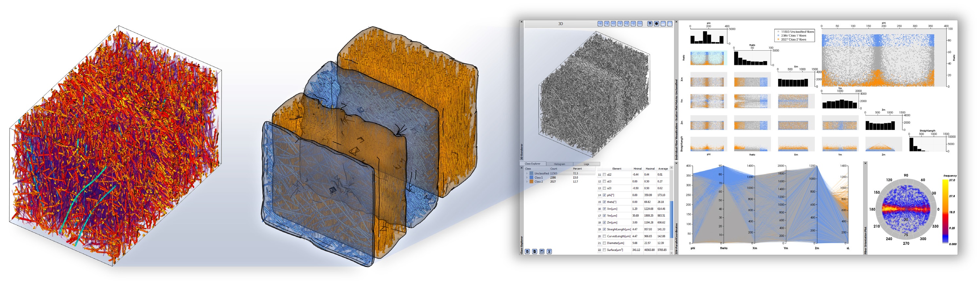Enable the Diameter[µm] checkbox
Screen dimensions: 980x286
tap(605, 243)
